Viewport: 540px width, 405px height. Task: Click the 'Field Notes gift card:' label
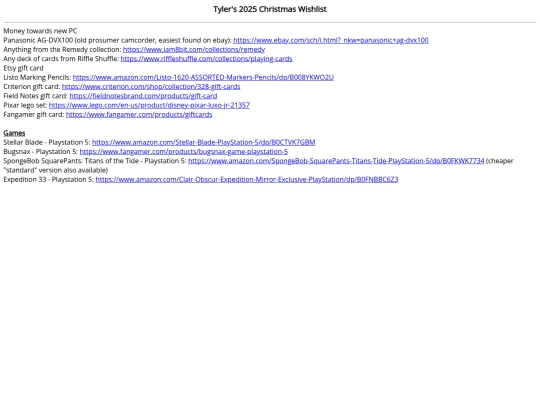point(35,96)
